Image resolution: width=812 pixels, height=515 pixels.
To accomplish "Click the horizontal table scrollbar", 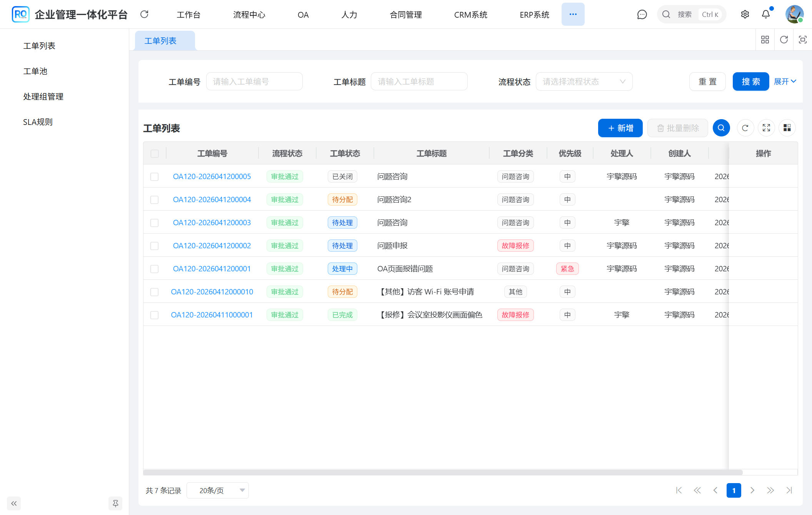I will tap(442, 472).
